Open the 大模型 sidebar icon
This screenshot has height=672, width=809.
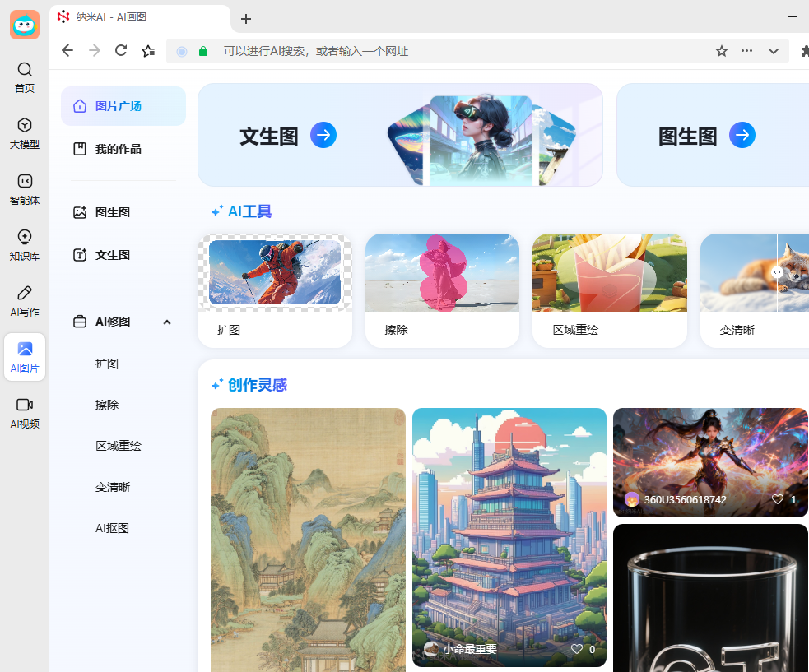25,133
